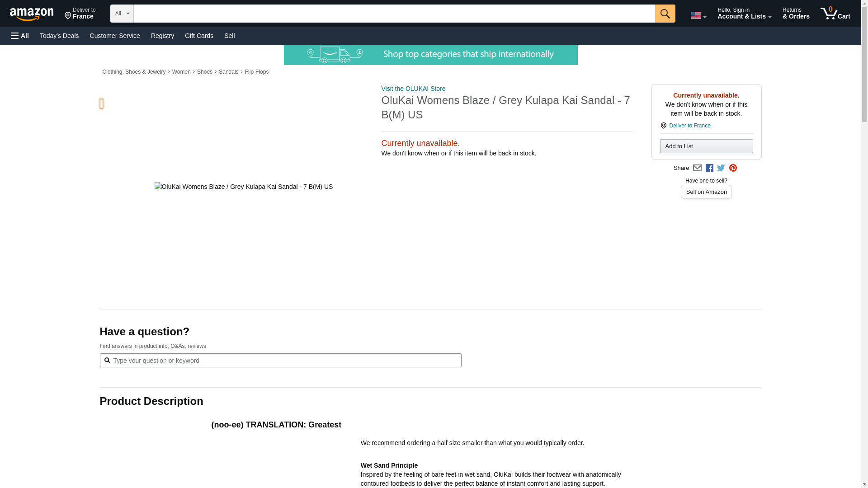
Task: Share on Pinterest icon
Action: tap(733, 168)
